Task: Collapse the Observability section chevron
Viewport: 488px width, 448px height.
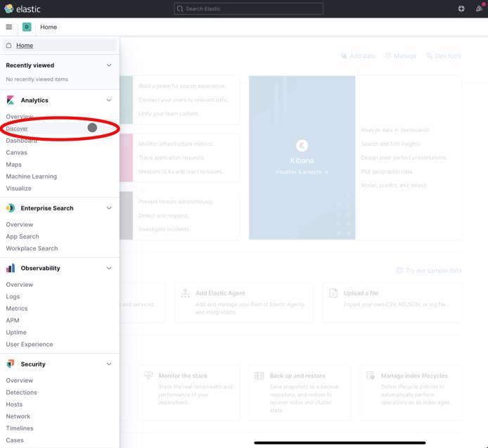Action: [108, 268]
